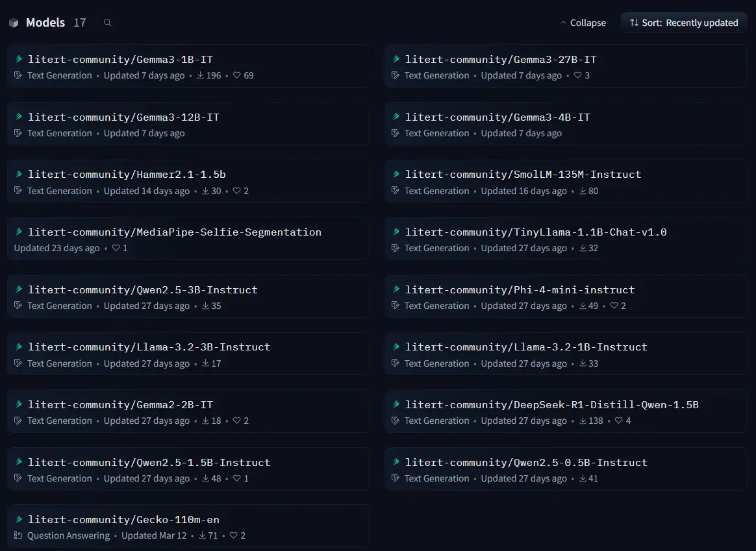Click the org avatar icon beside Gemma3-27B-IT
This screenshot has width=756, height=551.
(x=396, y=59)
